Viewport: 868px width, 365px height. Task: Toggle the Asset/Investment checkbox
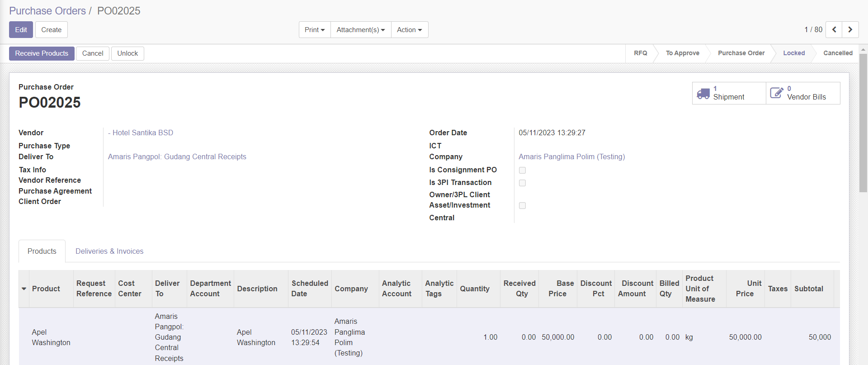click(522, 206)
